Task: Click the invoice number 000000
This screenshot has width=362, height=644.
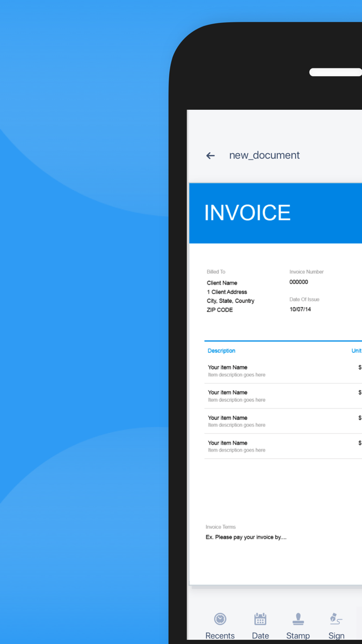Action: [299, 282]
